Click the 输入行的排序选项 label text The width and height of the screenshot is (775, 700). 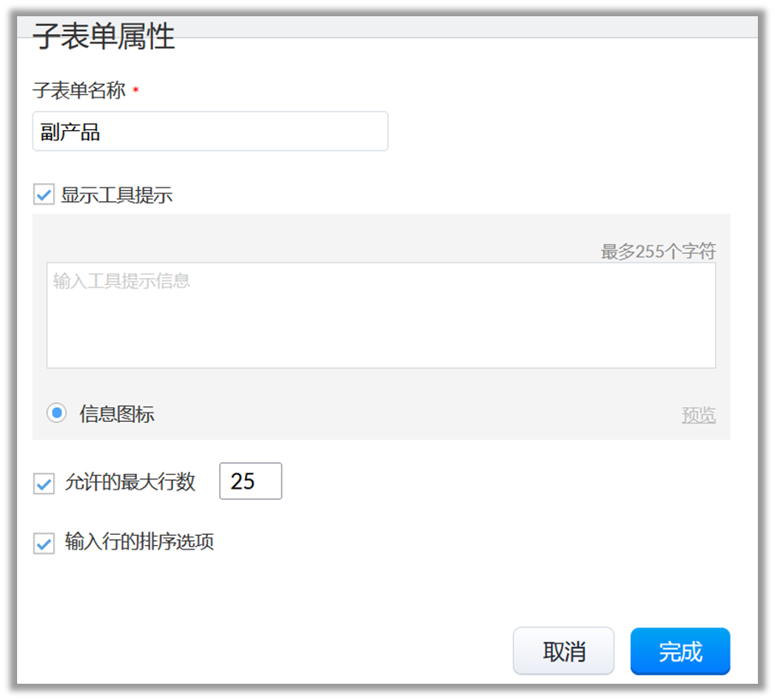139,543
